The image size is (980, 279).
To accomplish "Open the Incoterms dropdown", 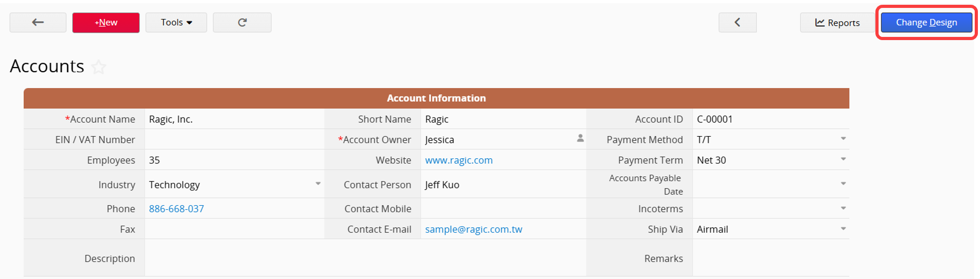I will (x=843, y=208).
